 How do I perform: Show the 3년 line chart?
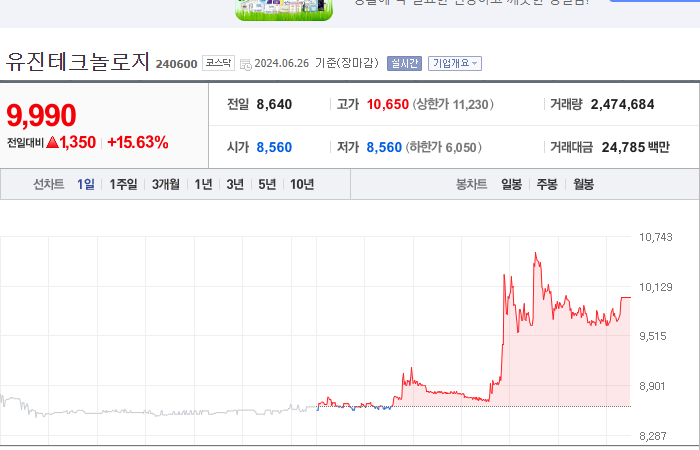235,184
